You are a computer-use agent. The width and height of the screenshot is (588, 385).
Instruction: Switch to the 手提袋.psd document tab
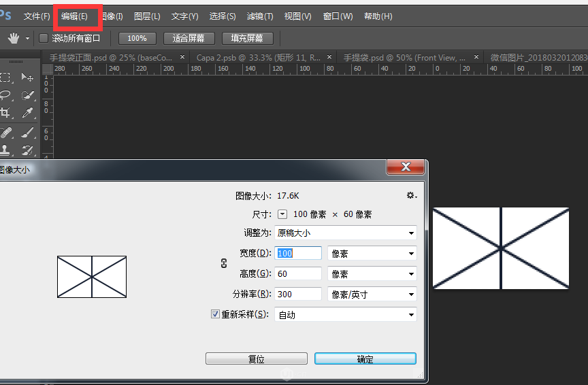coord(404,58)
